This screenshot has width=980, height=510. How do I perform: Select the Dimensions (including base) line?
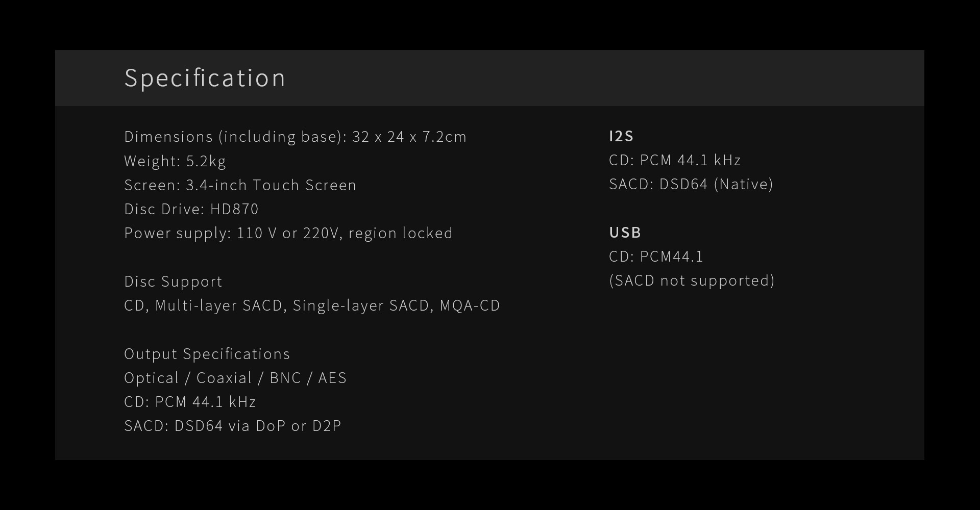pos(295,137)
